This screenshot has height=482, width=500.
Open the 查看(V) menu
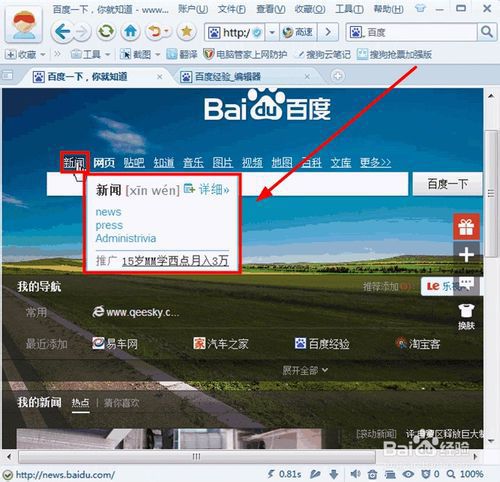[270, 9]
